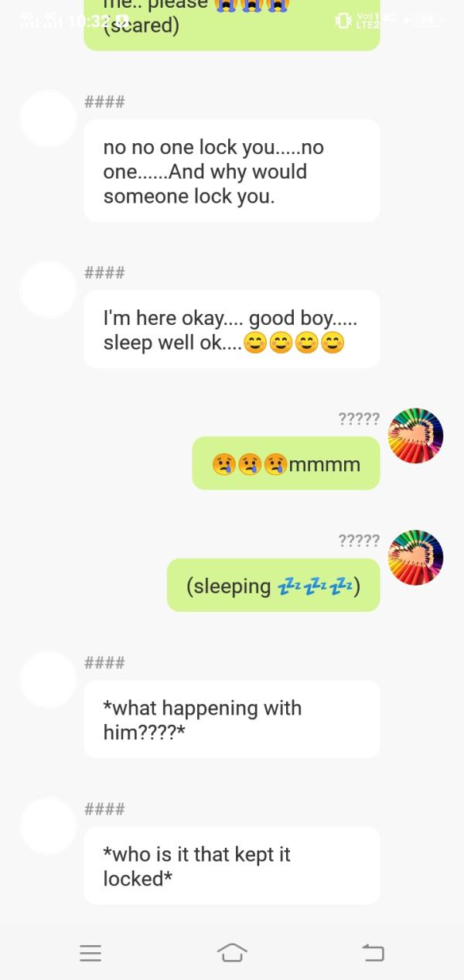Tap blank avatar next to 'I'm here okay' message

(x=48, y=289)
